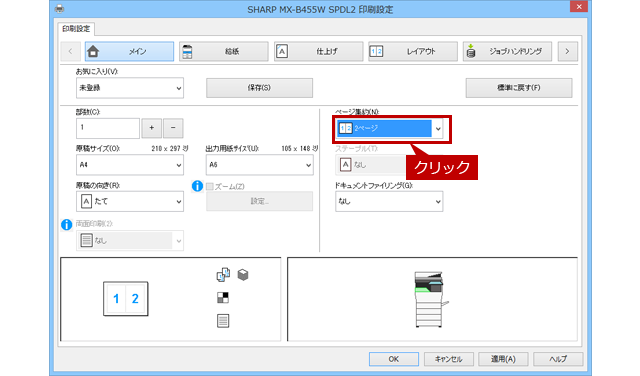Click the job icon on ジョブハンドリング tab
This screenshot has height=376, width=640.
(x=471, y=51)
